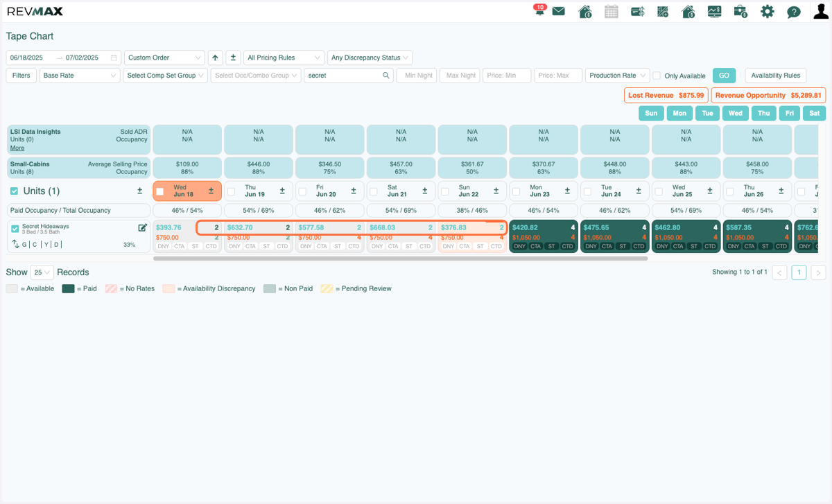Image resolution: width=832 pixels, height=504 pixels.
Task: Click the edit icon for Secret Hideaways
Action: (142, 227)
